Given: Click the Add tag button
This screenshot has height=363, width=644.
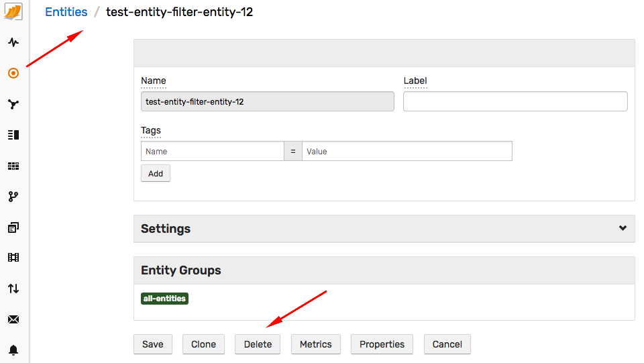Looking at the screenshot, I should [x=155, y=173].
